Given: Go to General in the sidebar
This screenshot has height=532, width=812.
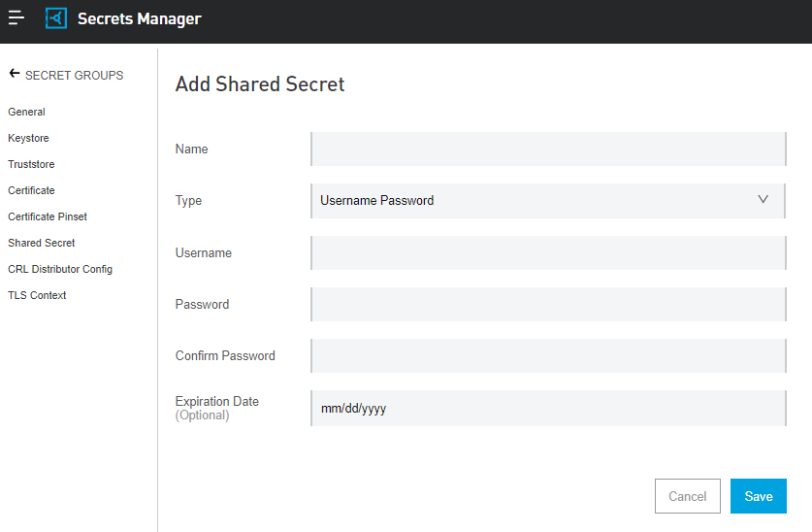Looking at the screenshot, I should click(26, 112).
